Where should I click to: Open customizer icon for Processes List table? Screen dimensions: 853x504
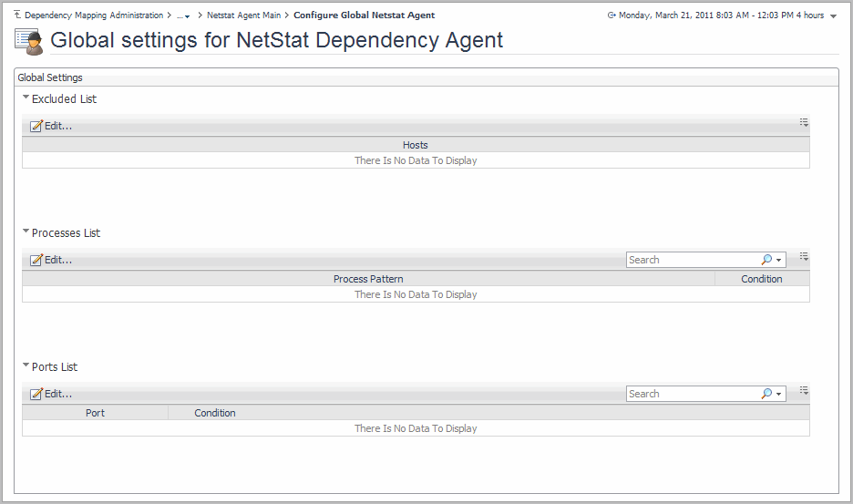click(x=804, y=256)
